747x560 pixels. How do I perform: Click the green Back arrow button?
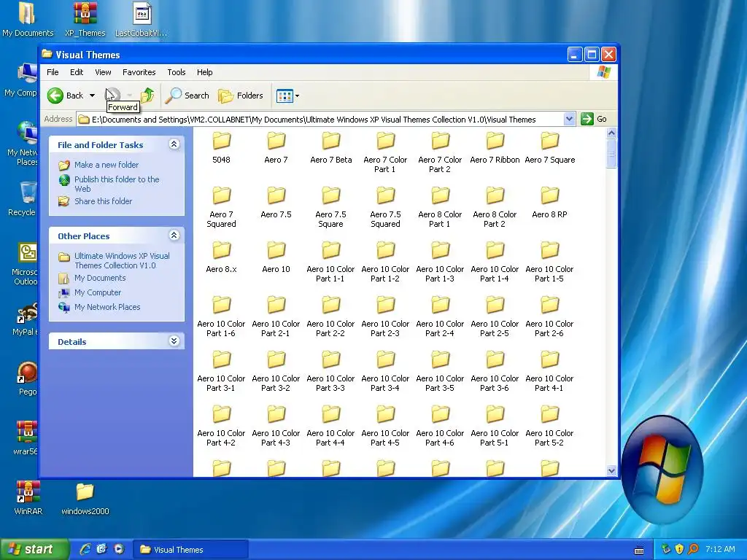tap(55, 96)
